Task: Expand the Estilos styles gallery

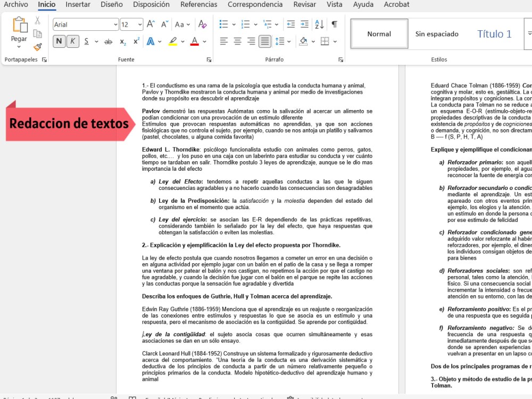Action: [529, 33]
